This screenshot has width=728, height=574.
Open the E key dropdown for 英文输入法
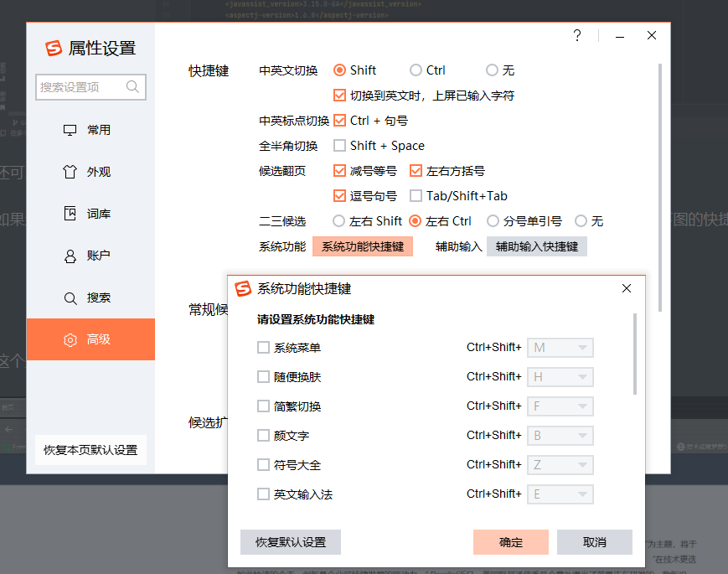[560, 494]
